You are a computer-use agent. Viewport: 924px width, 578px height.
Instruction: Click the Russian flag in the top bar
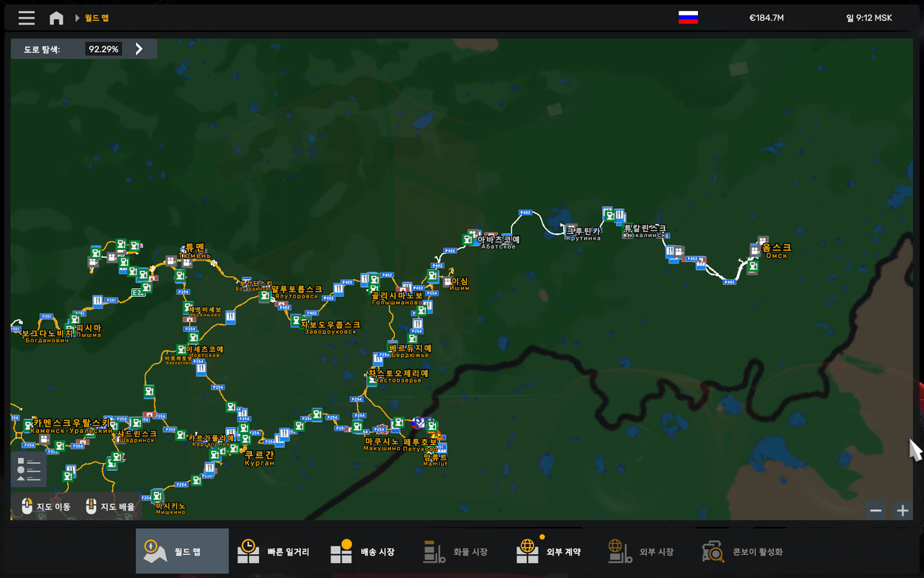coord(687,18)
